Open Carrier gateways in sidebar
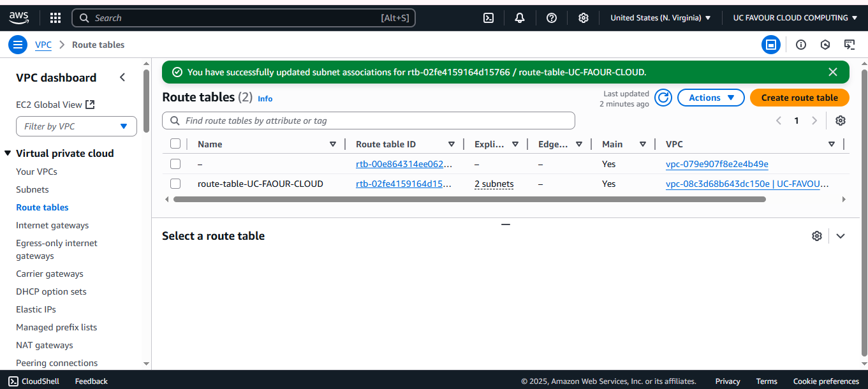The image size is (868, 389). click(x=50, y=274)
